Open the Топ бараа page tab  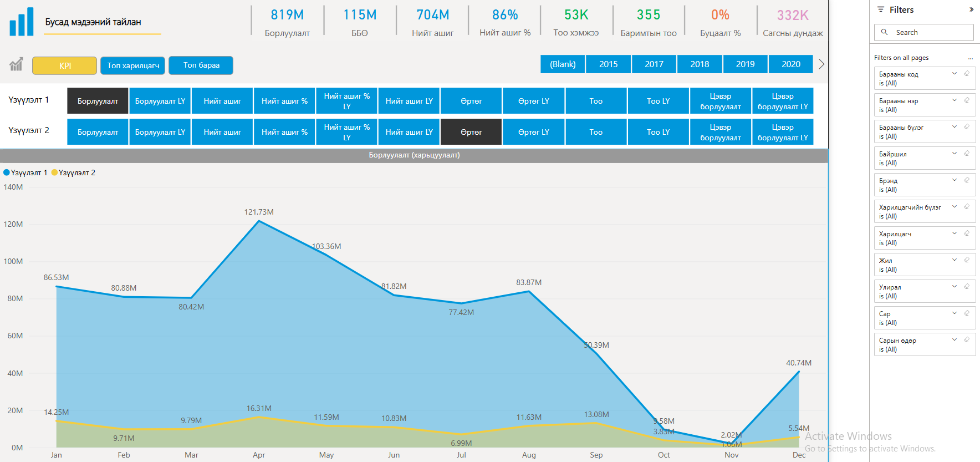click(201, 65)
